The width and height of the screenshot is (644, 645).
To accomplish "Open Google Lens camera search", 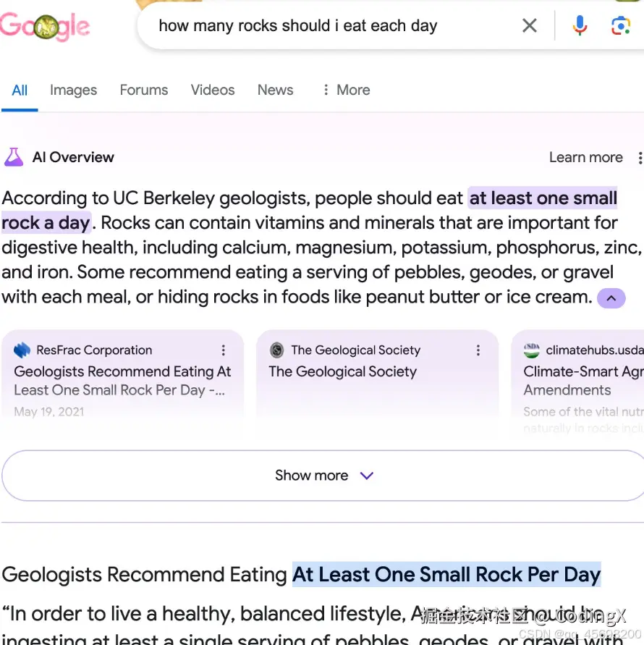I will 620,26.
